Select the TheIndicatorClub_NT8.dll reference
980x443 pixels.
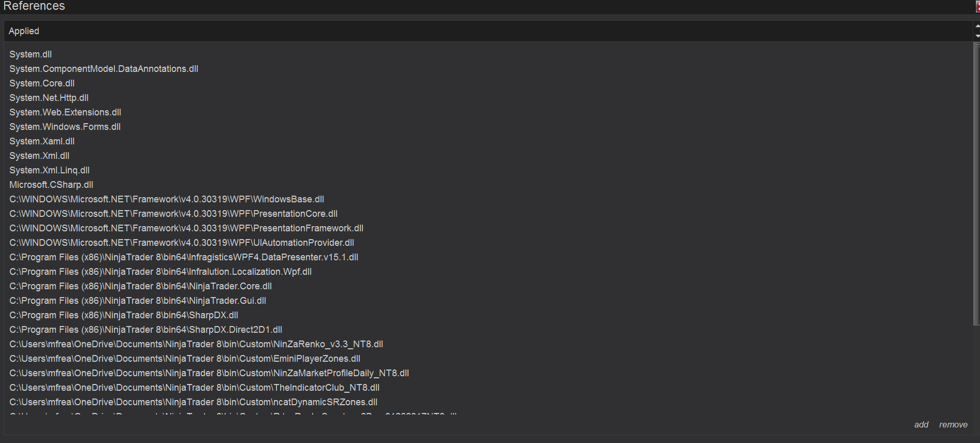pos(194,388)
